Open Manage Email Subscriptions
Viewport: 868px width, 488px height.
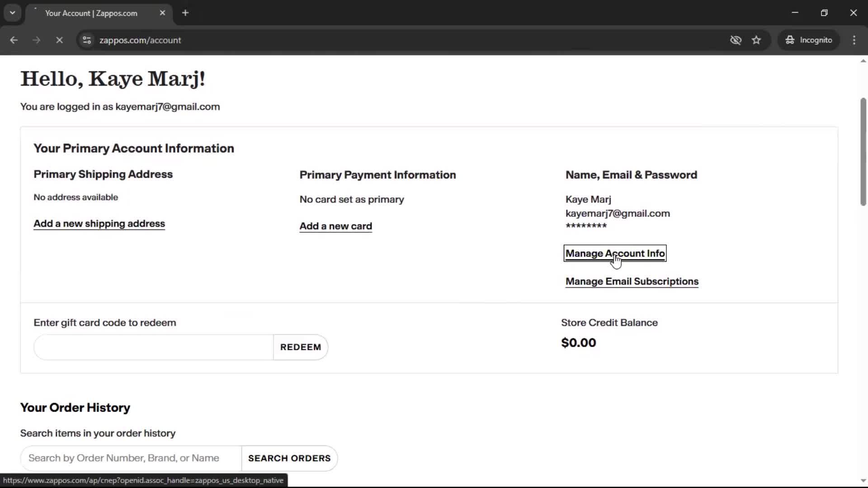[x=632, y=282]
